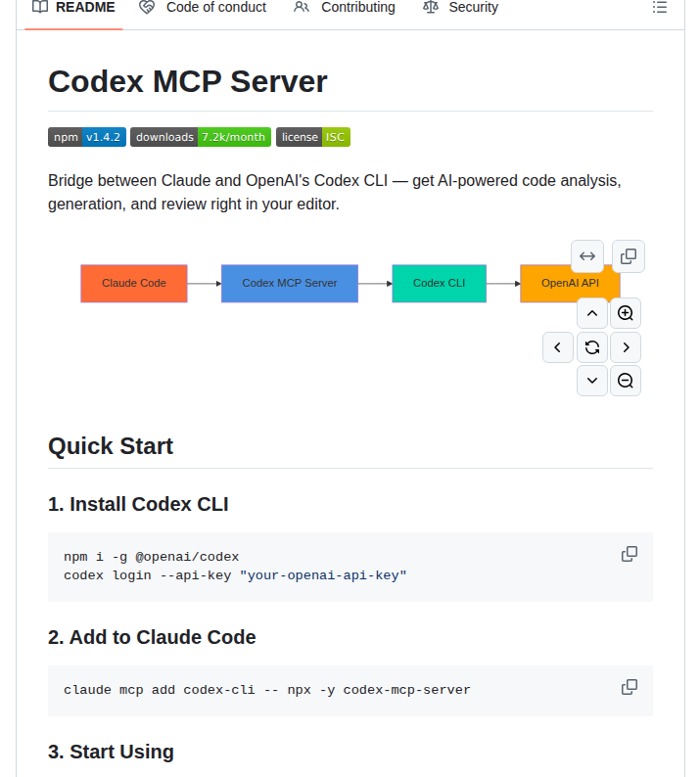Pan the diagram left

point(558,347)
